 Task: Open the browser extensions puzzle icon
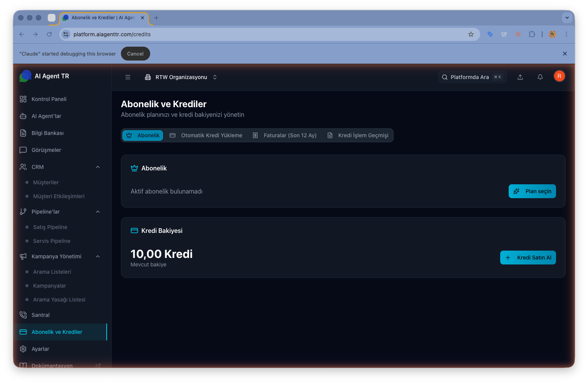532,34
